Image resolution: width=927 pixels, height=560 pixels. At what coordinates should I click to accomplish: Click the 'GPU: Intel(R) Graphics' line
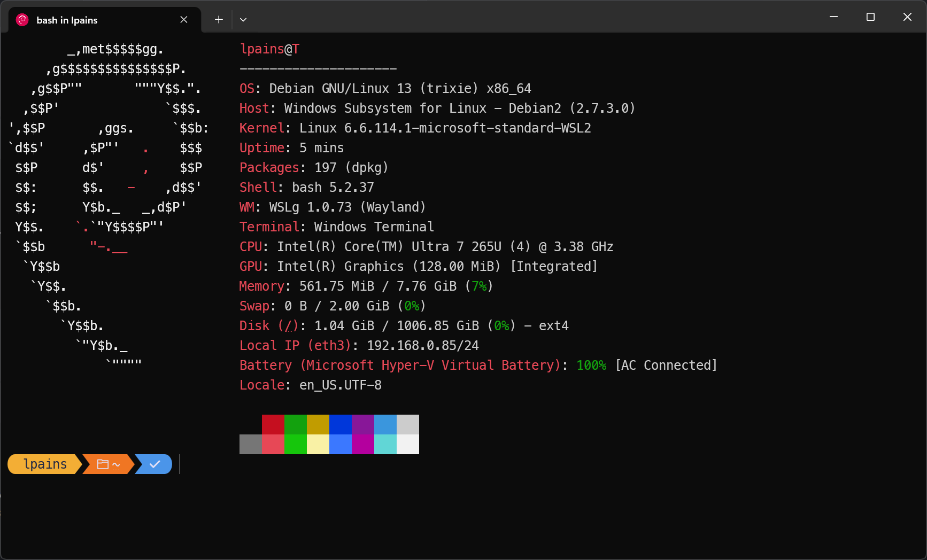pos(419,267)
